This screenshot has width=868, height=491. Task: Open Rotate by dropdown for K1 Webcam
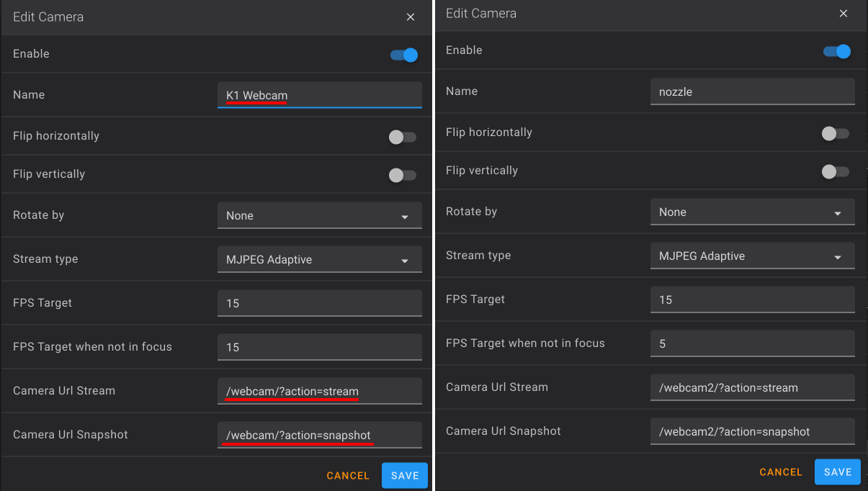pyautogui.click(x=320, y=216)
